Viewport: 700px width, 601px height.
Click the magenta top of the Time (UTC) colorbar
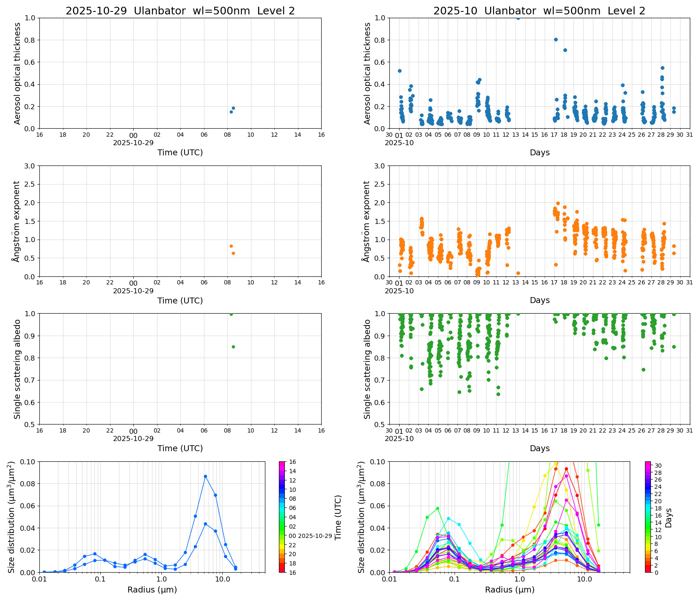(x=282, y=463)
